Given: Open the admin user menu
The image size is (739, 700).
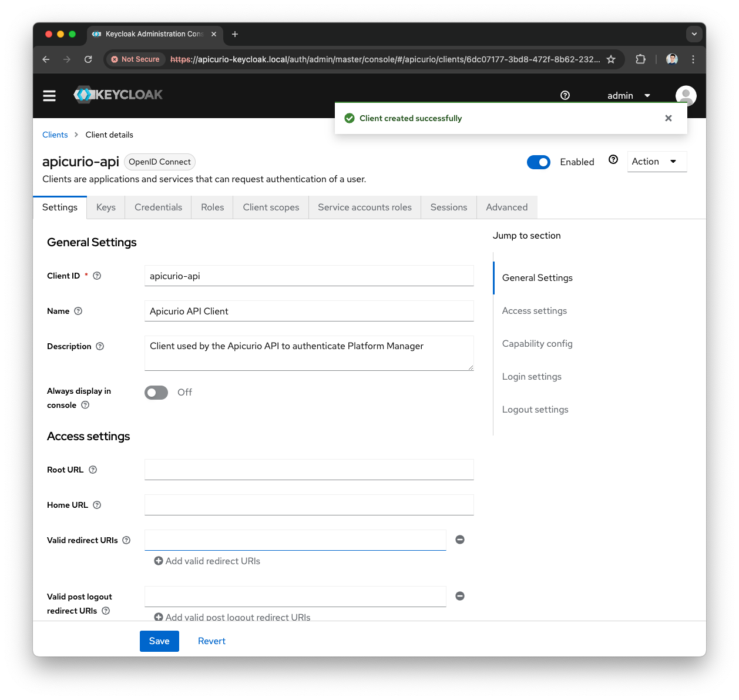Looking at the screenshot, I should tap(628, 95).
